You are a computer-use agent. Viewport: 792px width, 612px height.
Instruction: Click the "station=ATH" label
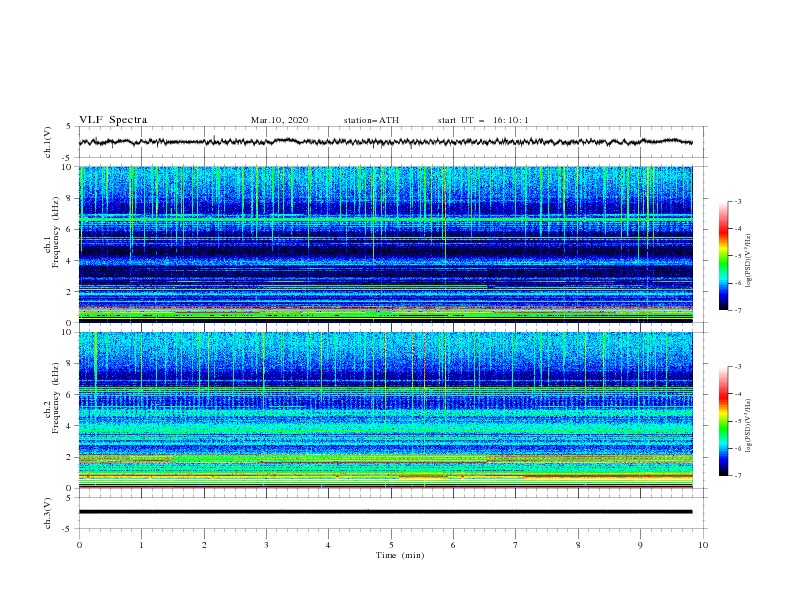(x=371, y=120)
